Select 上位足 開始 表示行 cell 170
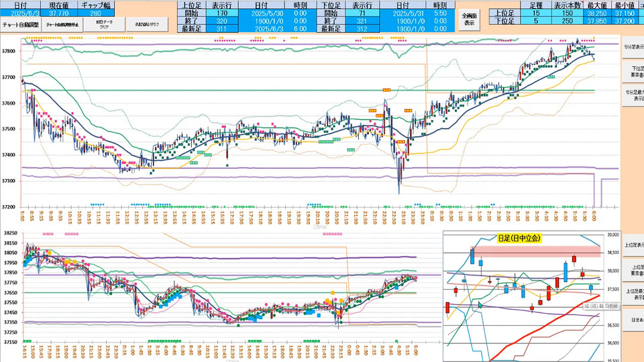This screenshot has height=362, width=644. coord(222,13)
